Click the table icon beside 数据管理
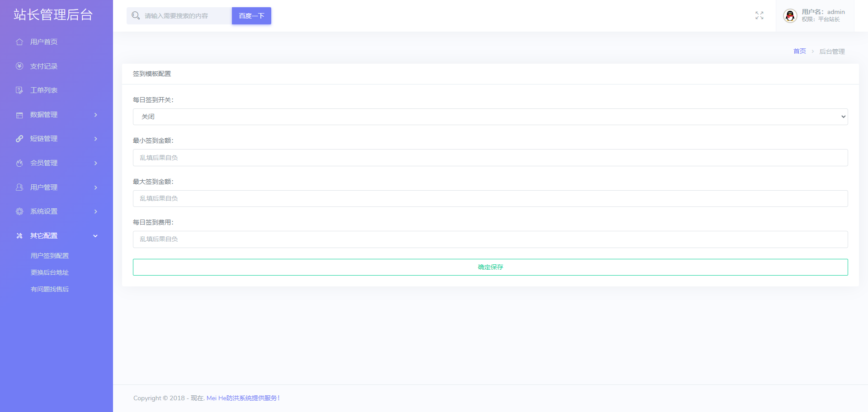The width and height of the screenshot is (868, 412). pyautogui.click(x=19, y=115)
